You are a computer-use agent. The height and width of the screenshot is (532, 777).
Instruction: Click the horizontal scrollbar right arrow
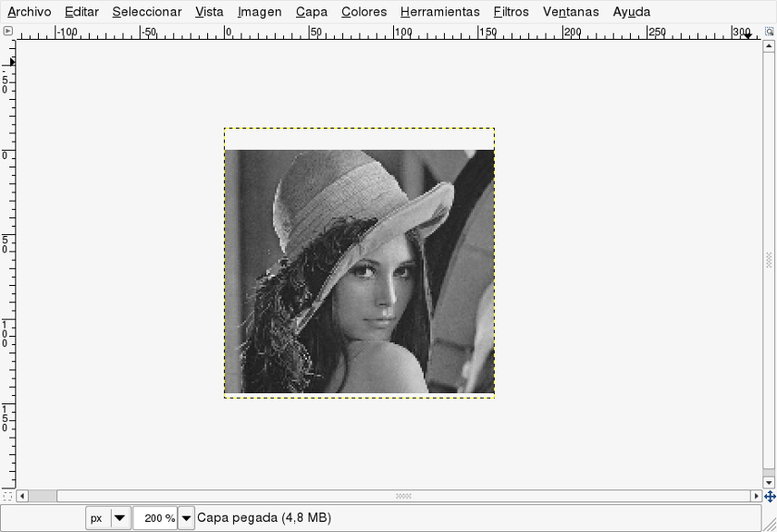(757, 496)
